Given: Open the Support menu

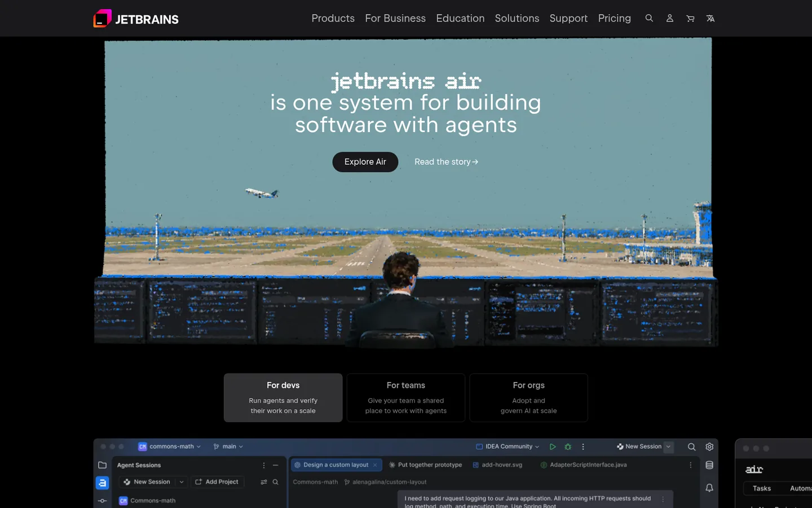Looking at the screenshot, I should (568, 18).
